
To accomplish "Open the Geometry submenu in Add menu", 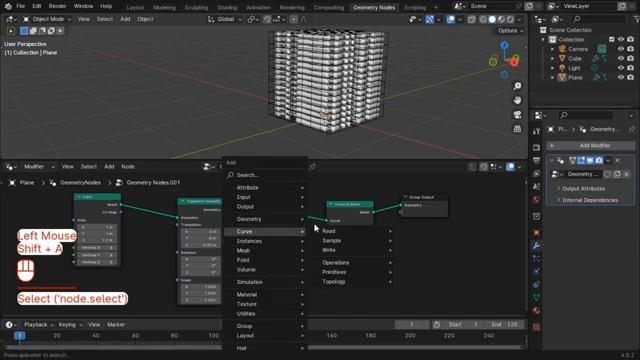I will 265,219.
